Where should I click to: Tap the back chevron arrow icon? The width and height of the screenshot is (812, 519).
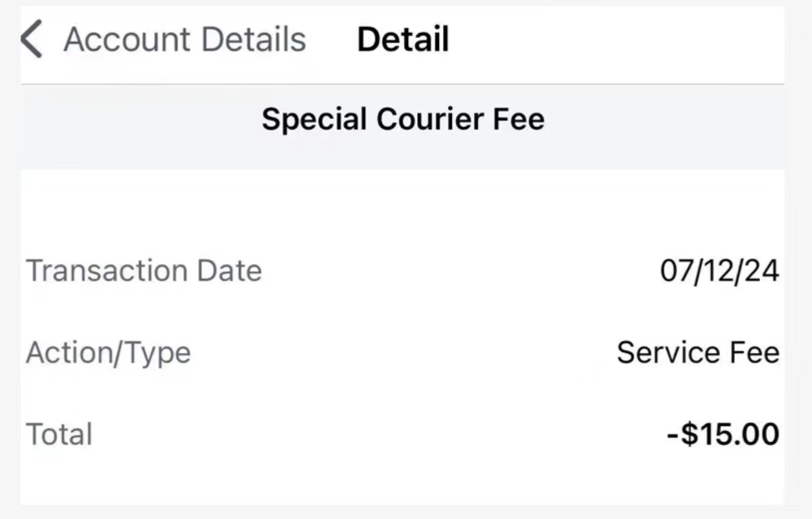pyautogui.click(x=31, y=39)
